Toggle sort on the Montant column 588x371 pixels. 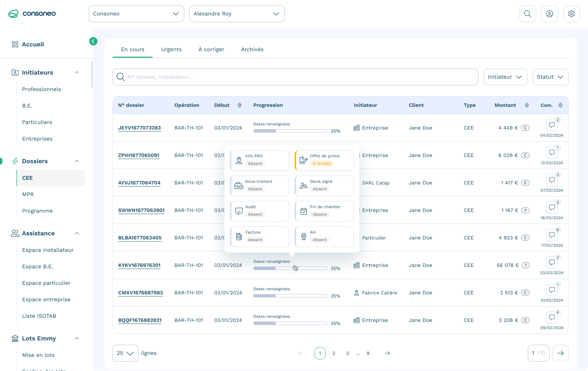tap(526, 105)
